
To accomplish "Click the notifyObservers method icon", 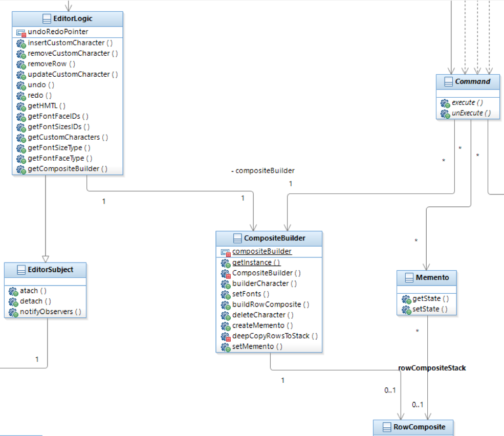I will (13, 312).
